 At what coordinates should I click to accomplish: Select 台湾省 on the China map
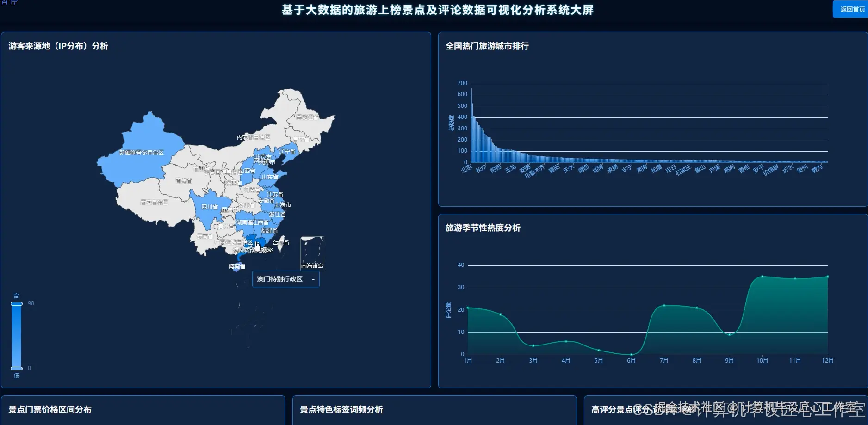pos(281,243)
